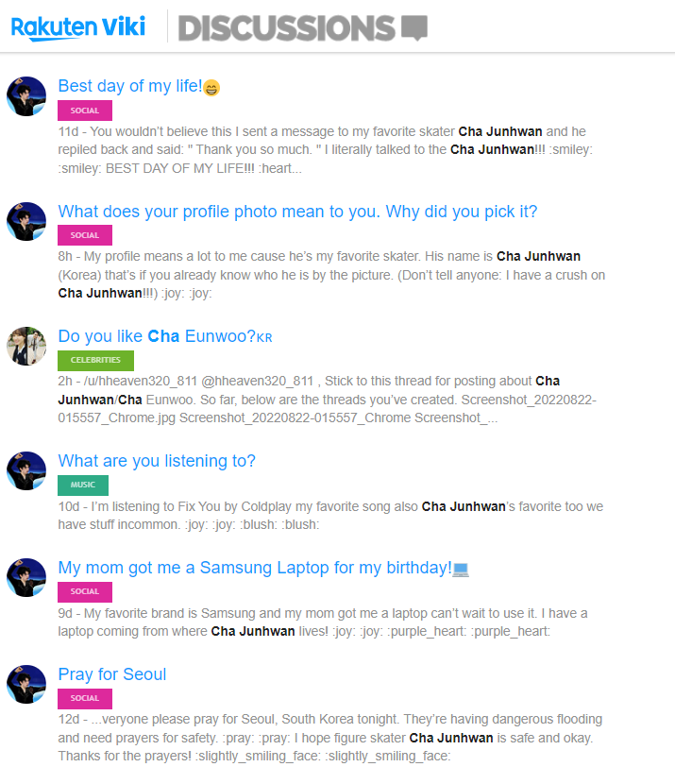Click laptop emoji in Samsung Laptop title
Screen dimensions: 675x784
pos(461,570)
